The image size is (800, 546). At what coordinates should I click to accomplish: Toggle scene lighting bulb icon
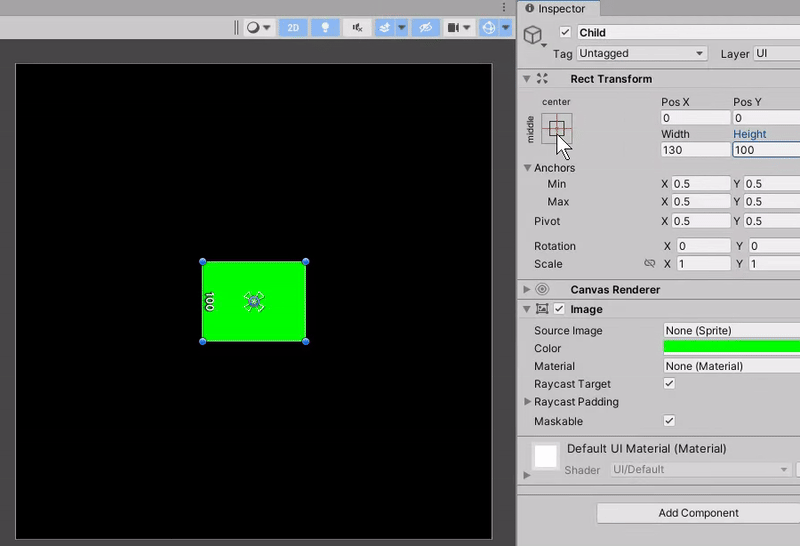[x=325, y=28]
